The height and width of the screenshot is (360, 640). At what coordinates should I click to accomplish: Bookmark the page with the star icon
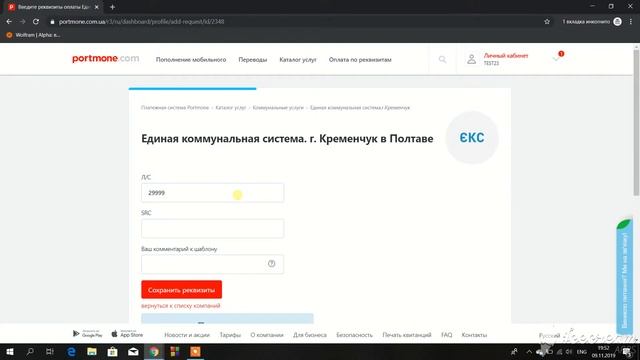coord(547,22)
